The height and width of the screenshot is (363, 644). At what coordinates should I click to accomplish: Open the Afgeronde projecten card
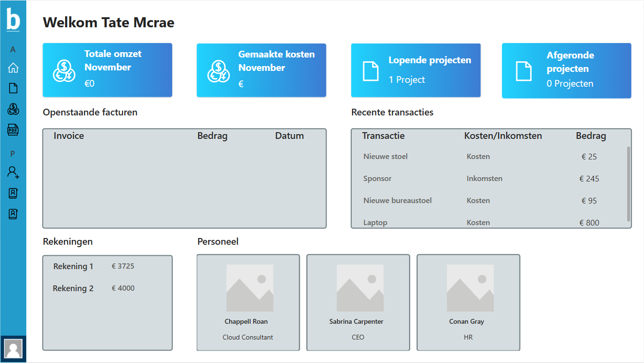click(x=566, y=70)
